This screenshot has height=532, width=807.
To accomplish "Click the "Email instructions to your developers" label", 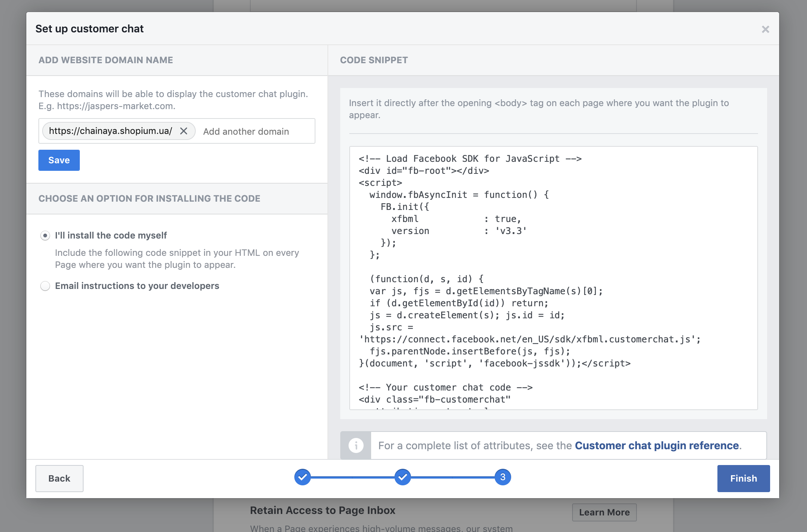I will point(137,286).
